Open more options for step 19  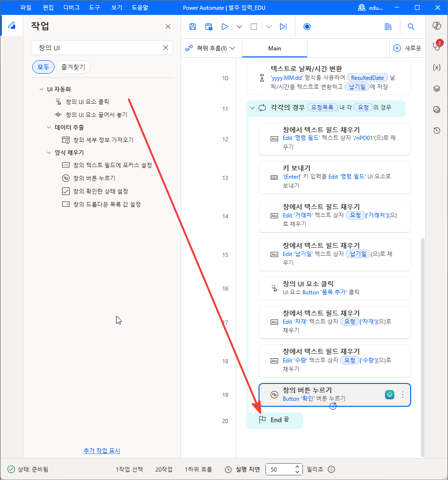click(x=402, y=395)
